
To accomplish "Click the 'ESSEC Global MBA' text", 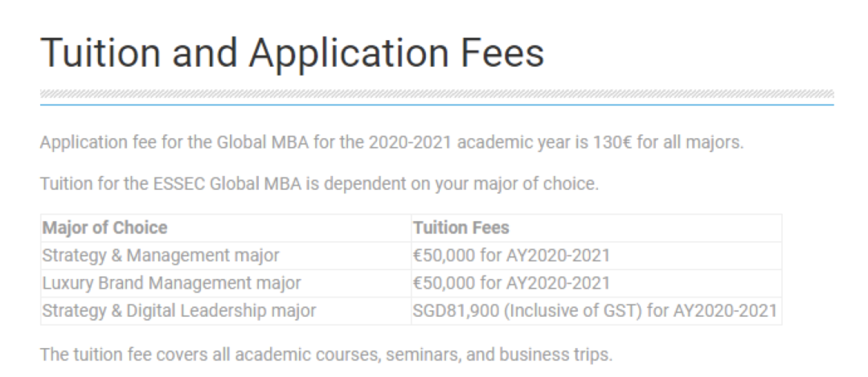I will click(x=227, y=183).
